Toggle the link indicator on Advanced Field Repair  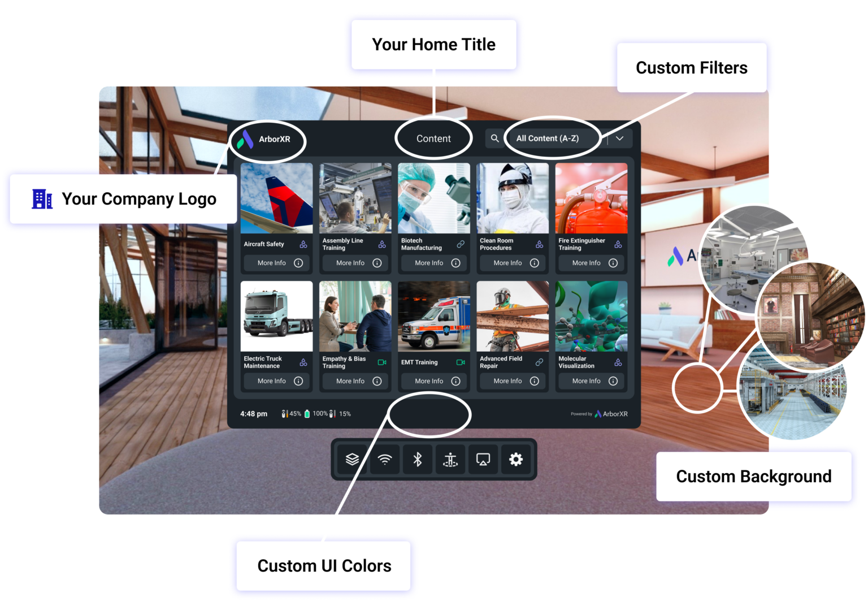[x=539, y=362]
